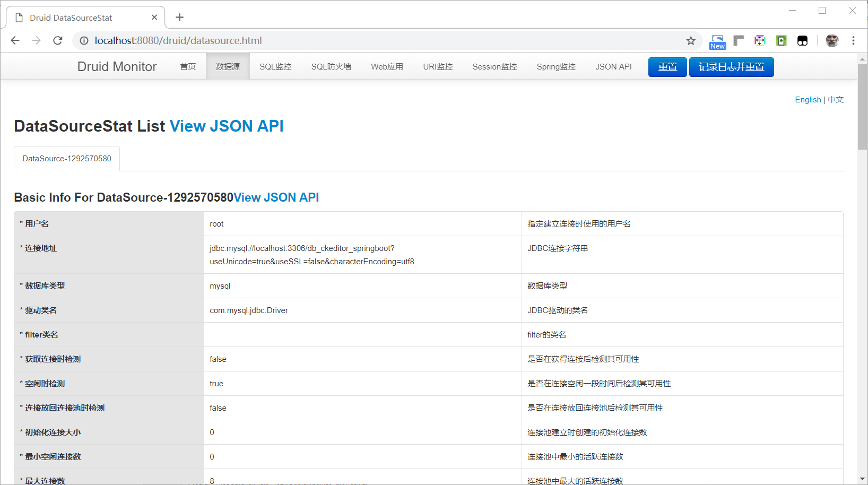Switch to URI监控 in navbar
Screen dimensions: 868x485
point(438,67)
